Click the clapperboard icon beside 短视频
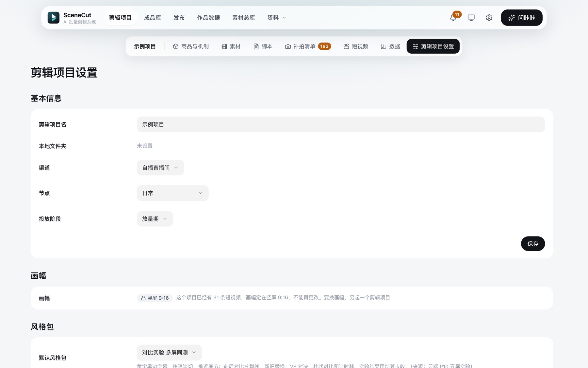This screenshot has height=368, width=588. [346, 46]
